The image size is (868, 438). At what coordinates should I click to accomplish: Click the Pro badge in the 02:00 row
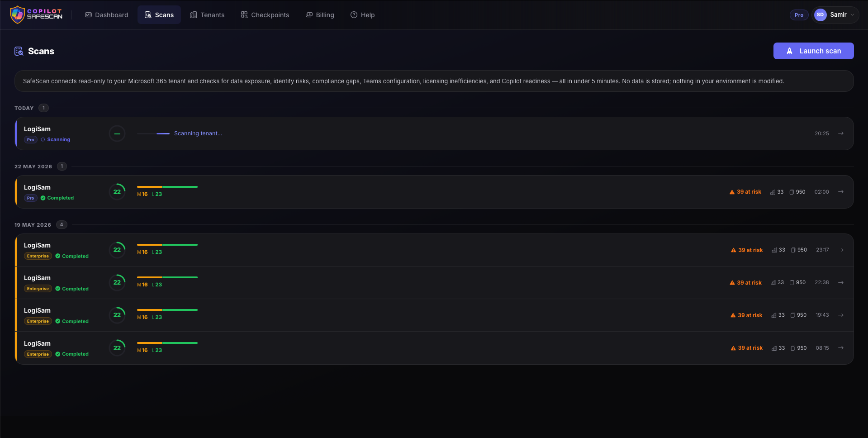pos(30,198)
